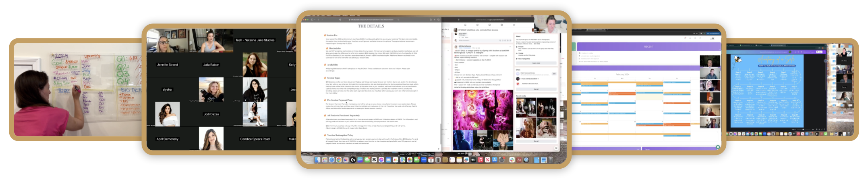Click the Safari share icon in toolbar

coord(431,19)
